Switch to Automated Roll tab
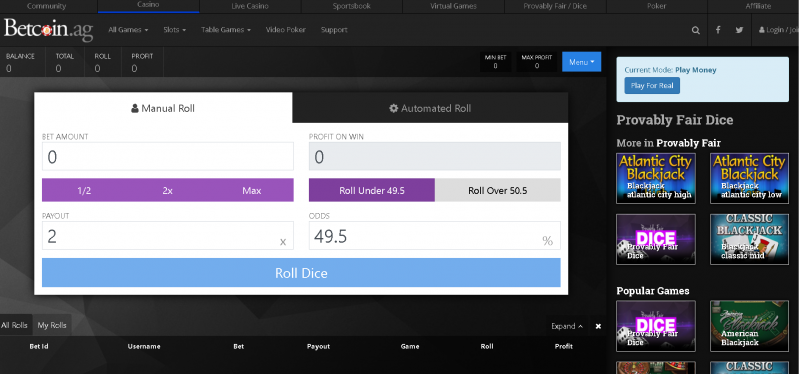Screen dimensions: 800x374 [x=430, y=108]
